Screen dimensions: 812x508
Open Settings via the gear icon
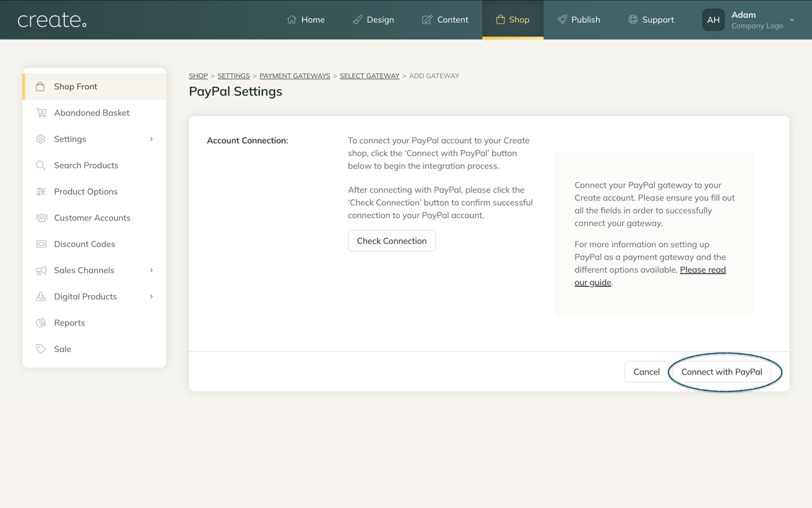pos(41,139)
